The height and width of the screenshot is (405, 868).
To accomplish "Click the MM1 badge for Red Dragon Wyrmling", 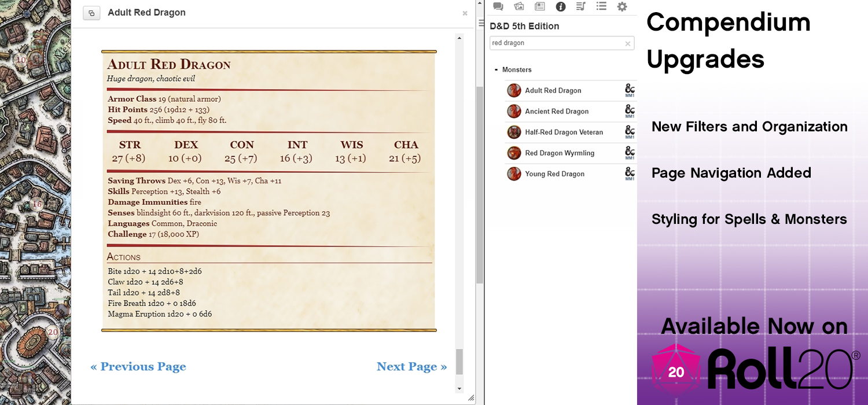I will (x=630, y=153).
